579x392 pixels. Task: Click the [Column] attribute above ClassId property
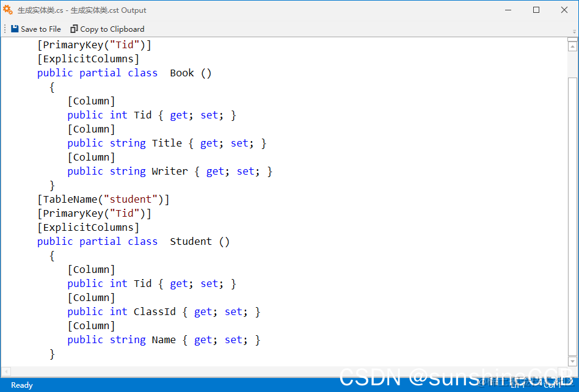(x=91, y=298)
